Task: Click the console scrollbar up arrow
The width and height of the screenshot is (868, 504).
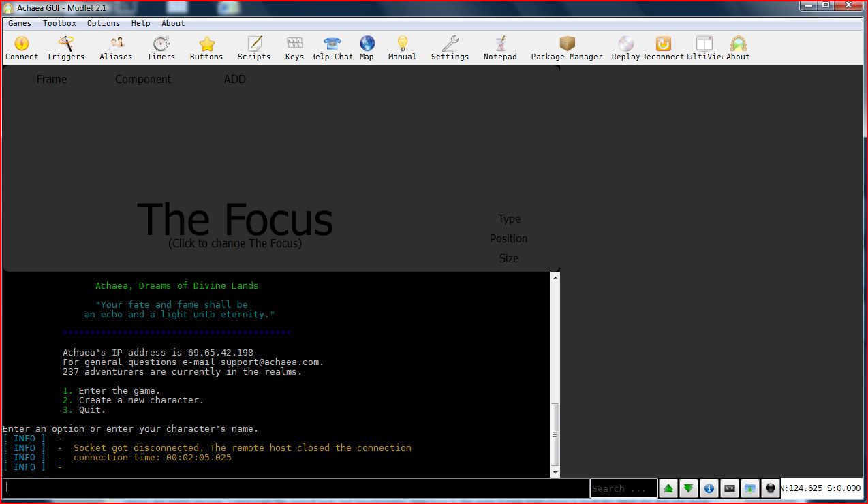Action: click(555, 277)
